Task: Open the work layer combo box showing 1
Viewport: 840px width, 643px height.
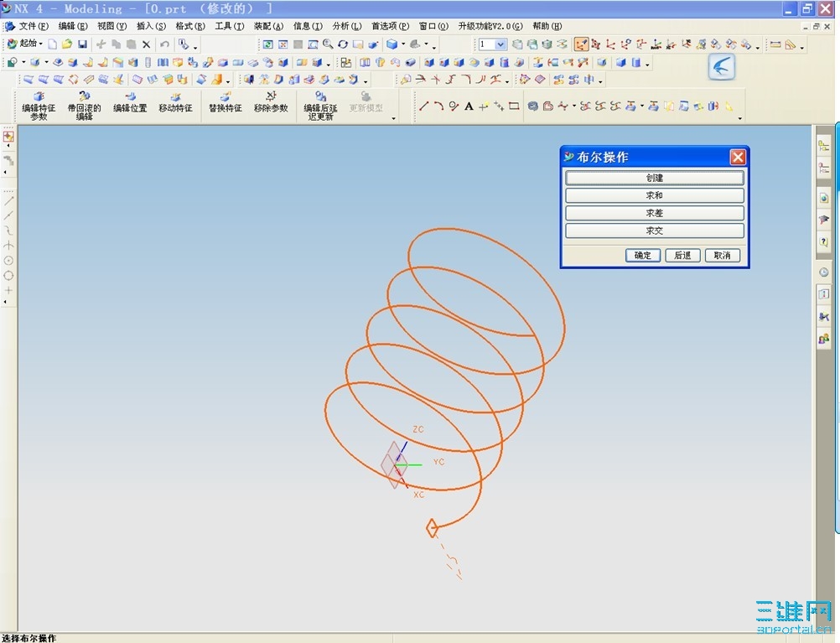Action: click(492, 44)
